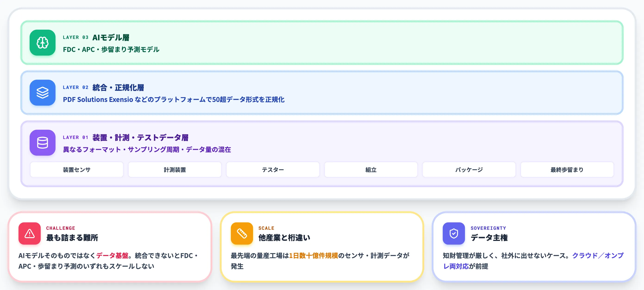Select the 最終歩留まり chip
The image size is (644, 290).
[x=567, y=170]
